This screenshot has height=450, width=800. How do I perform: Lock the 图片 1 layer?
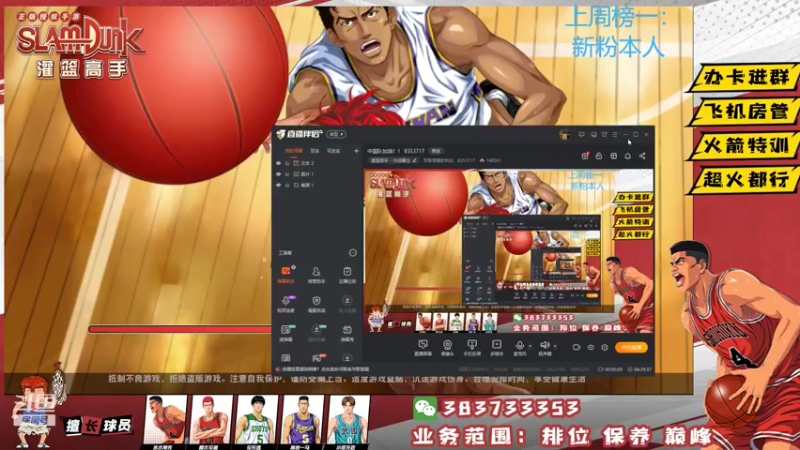287,174
